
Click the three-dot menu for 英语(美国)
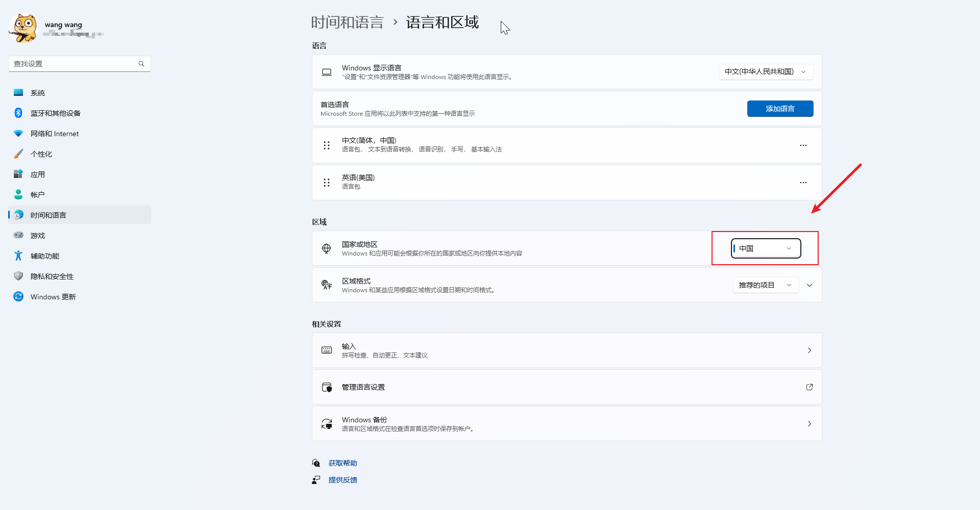coord(803,183)
